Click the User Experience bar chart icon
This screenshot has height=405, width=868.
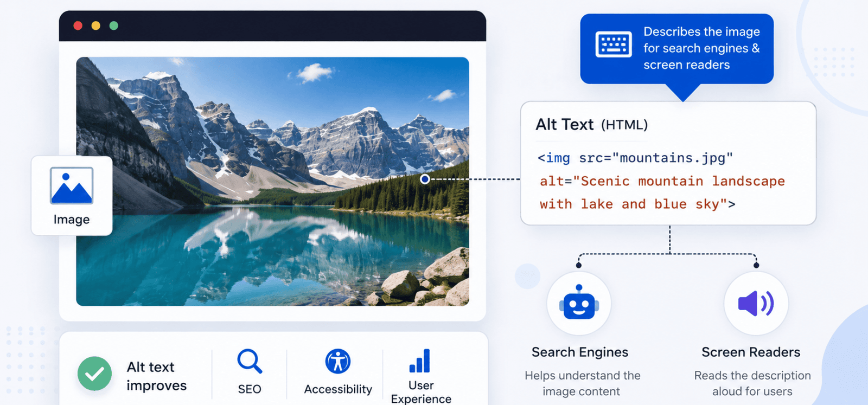click(420, 361)
